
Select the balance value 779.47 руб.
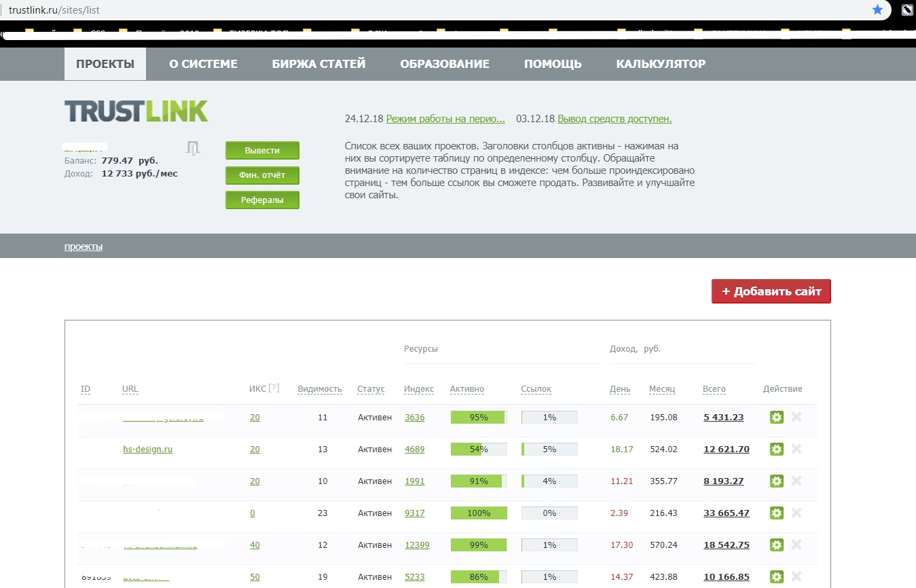coord(130,161)
